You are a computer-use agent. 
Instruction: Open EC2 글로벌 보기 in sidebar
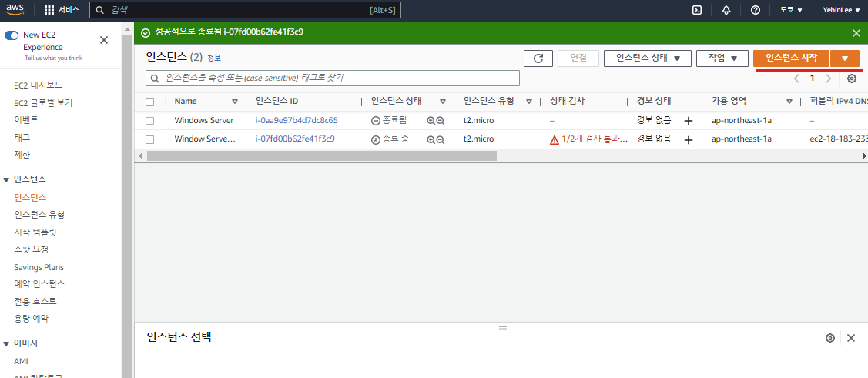[x=43, y=103]
